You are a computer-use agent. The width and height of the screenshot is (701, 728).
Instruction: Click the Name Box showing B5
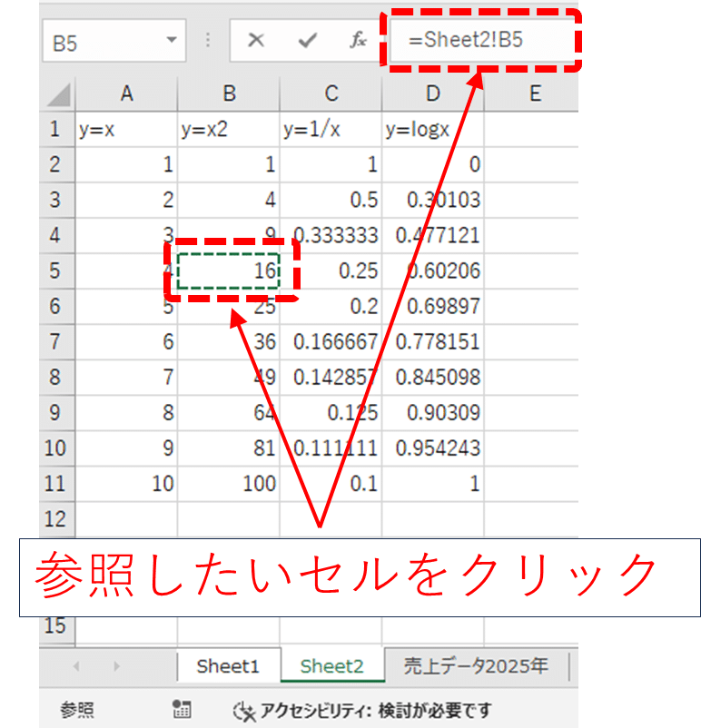point(104,42)
